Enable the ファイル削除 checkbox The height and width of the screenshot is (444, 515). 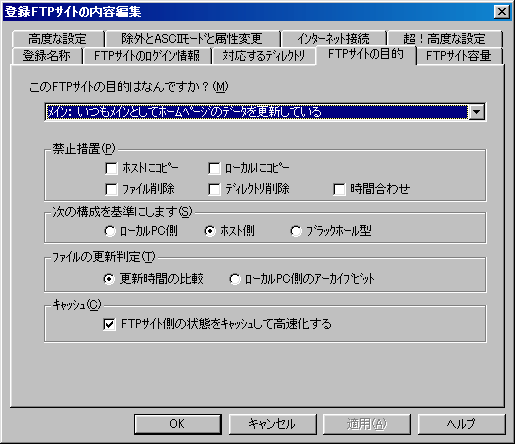(111, 189)
